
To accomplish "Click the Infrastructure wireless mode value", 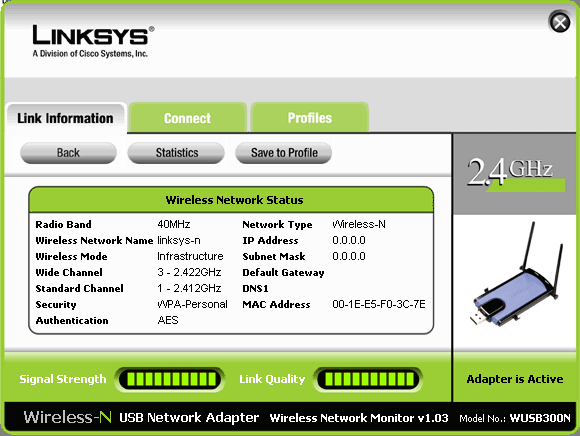I will (190, 256).
